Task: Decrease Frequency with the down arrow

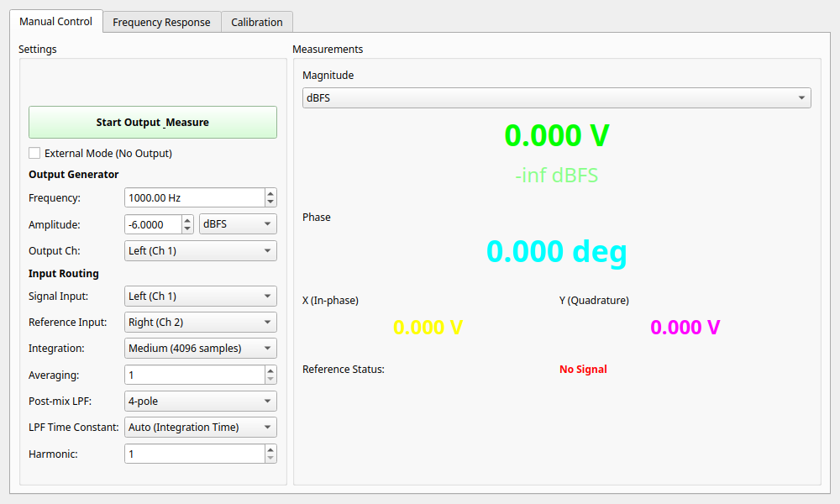Action: point(270,202)
